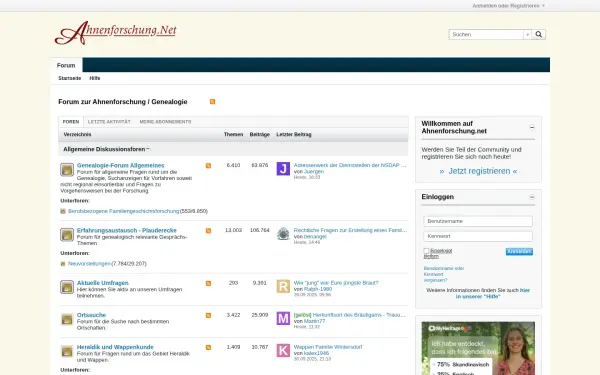Open user profile Juergen

314,172
